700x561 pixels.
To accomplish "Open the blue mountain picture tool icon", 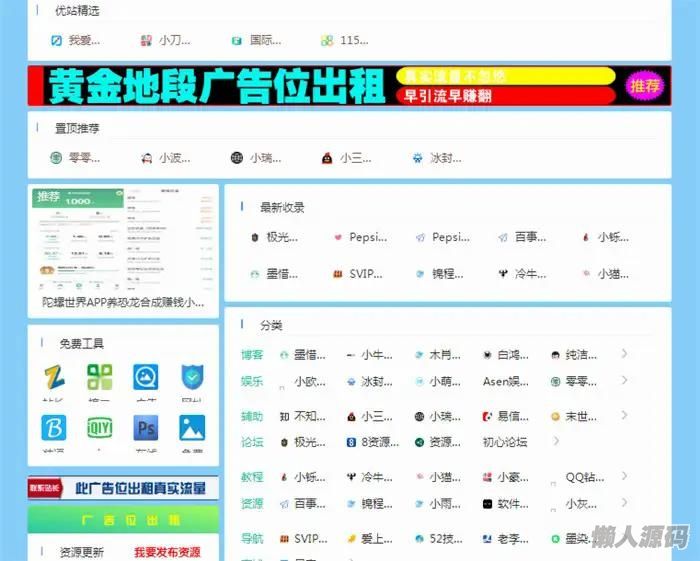I will tap(192, 428).
